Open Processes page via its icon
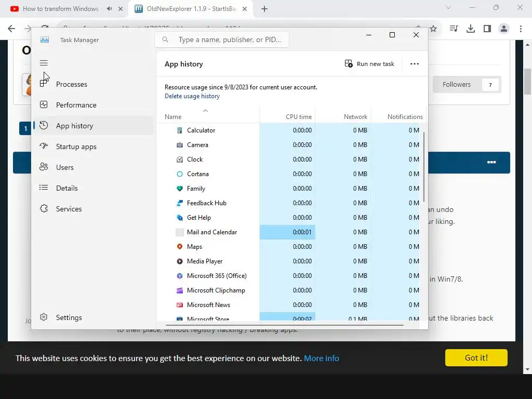Image resolution: width=532 pixels, height=399 pixels. pyautogui.click(x=44, y=83)
